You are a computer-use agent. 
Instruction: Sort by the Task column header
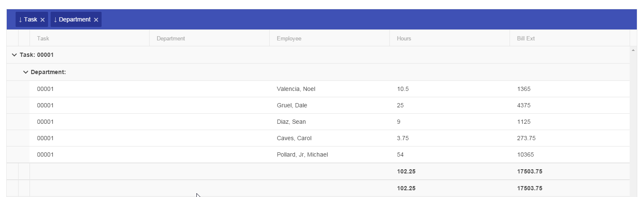click(x=43, y=38)
